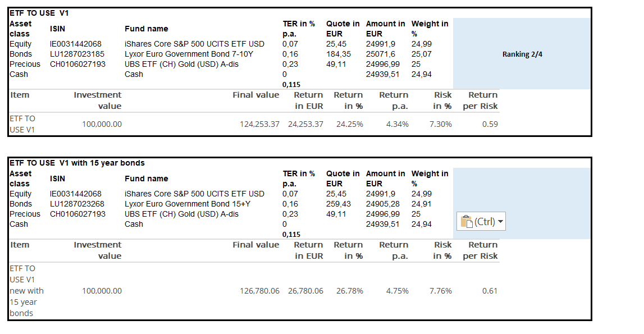Click the bond quote 259,43 cell
The height and width of the screenshot is (334, 644).
click(x=339, y=204)
